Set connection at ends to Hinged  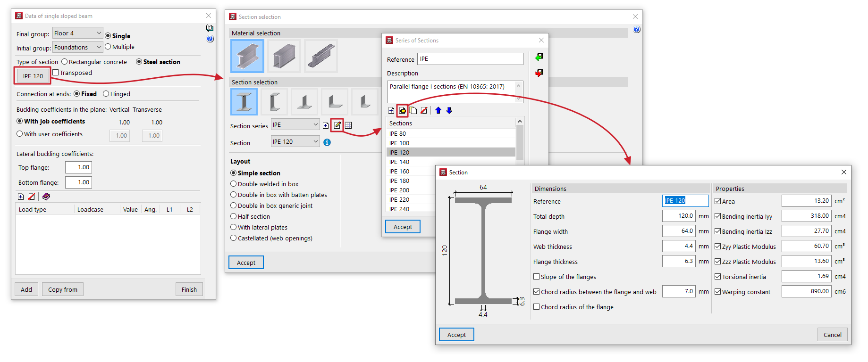point(106,94)
